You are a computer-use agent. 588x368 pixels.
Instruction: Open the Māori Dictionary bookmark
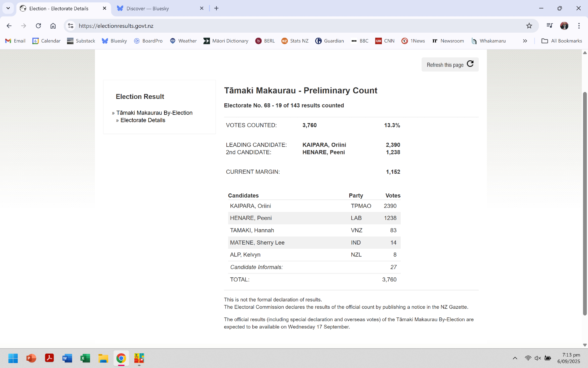point(226,41)
